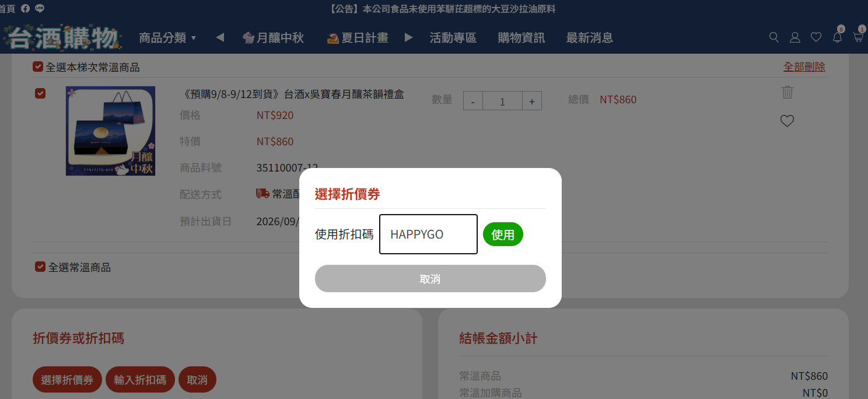
Task: Open the 活動專區 menu item
Action: pos(453,38)
